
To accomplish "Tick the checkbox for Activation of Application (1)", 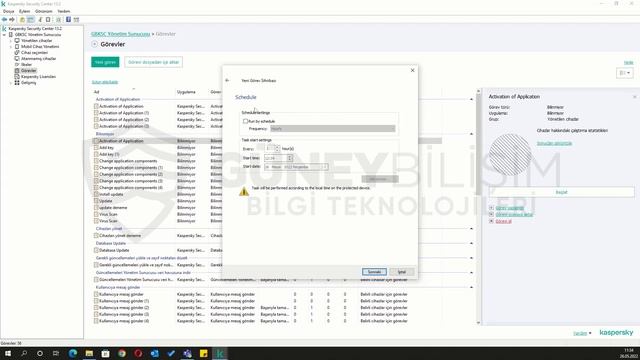I will [x=96, y=113].
